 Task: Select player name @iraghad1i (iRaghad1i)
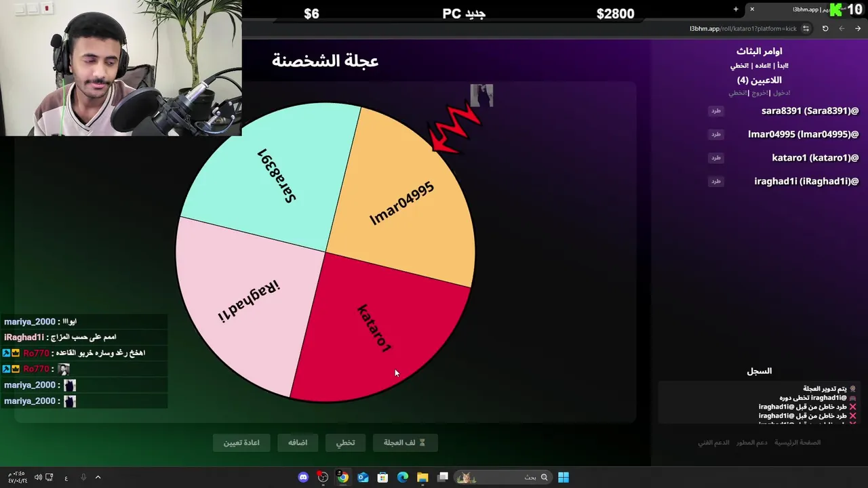(x=806, y=182)
